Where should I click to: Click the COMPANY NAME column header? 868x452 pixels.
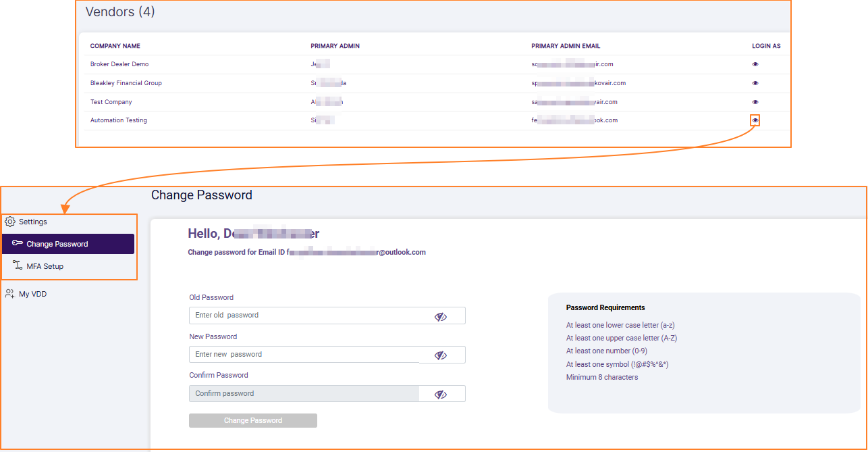(x=113, y=45)
